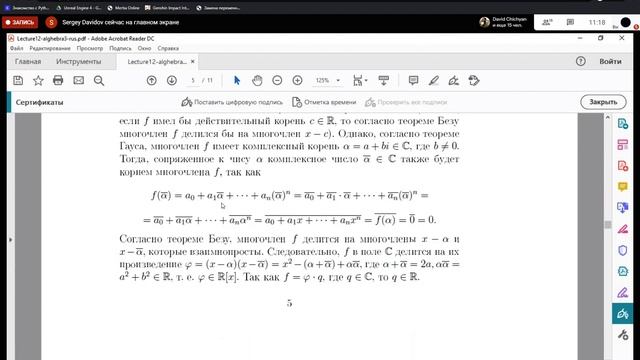
Task: Send the file by email with the envelope icon
Action: (x=78, y=80)
